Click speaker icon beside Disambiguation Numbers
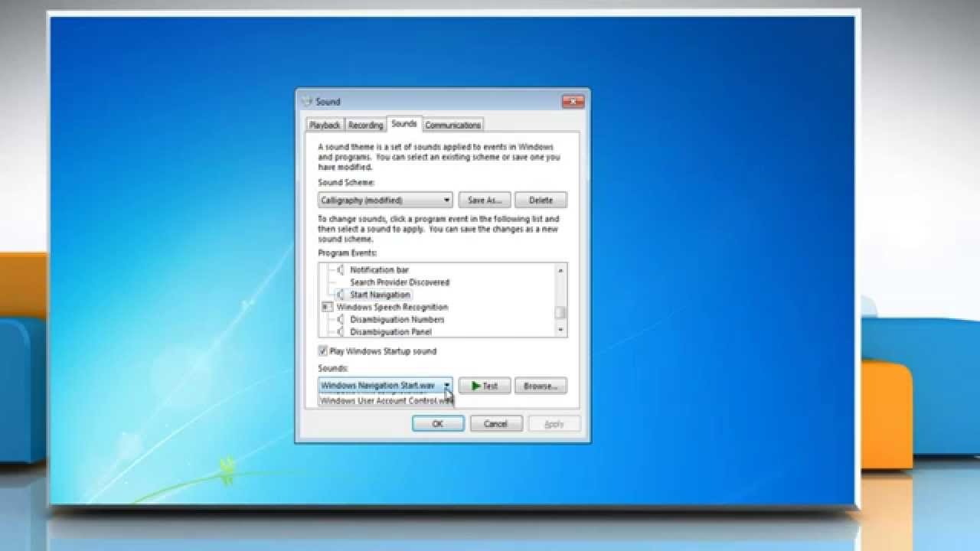 tap(341, 319)
